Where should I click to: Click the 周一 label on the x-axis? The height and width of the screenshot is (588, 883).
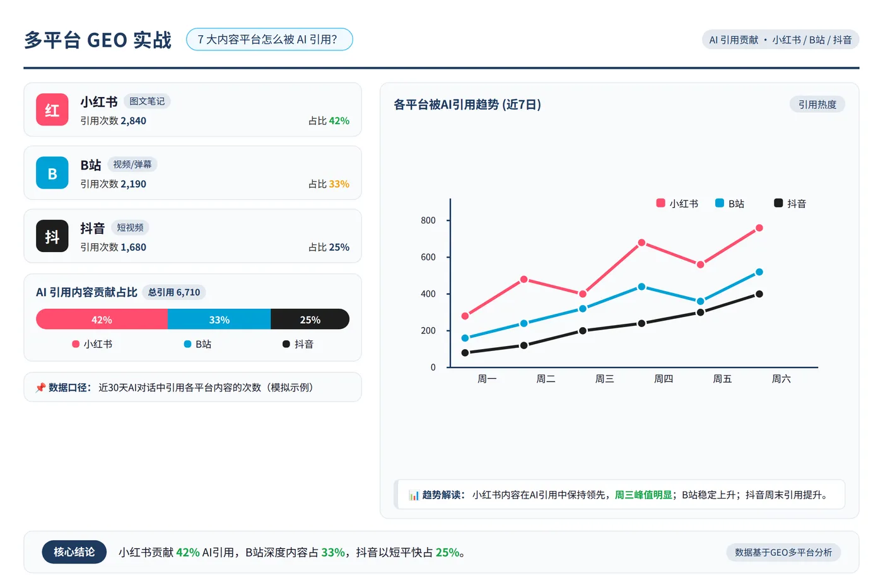click(x=487, y=379)
